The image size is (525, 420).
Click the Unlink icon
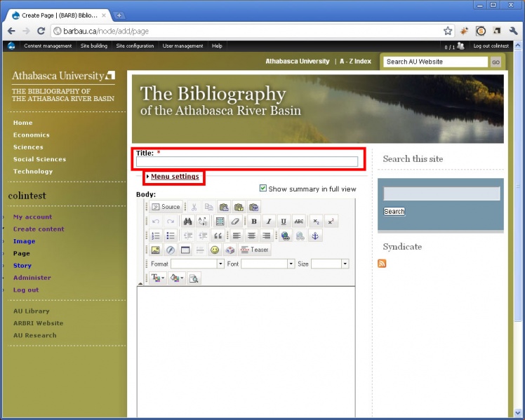click(x=300, y=236)
